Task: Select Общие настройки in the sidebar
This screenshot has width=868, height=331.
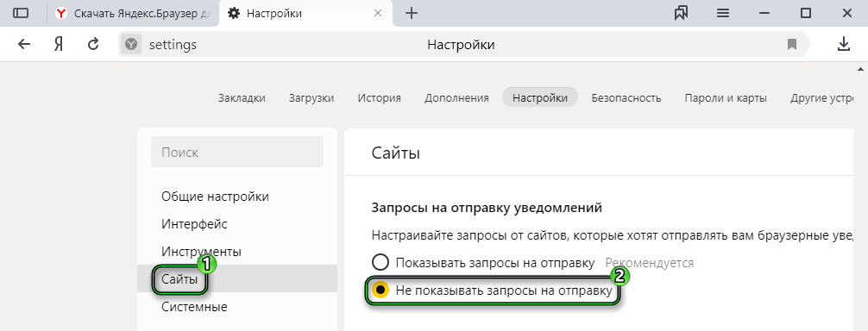Action: [216, 197]
